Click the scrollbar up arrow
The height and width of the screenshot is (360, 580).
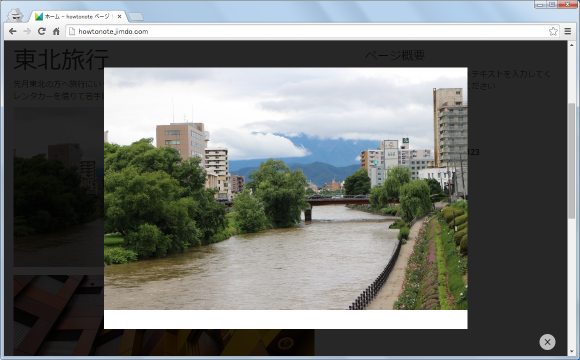click(572, 44)
